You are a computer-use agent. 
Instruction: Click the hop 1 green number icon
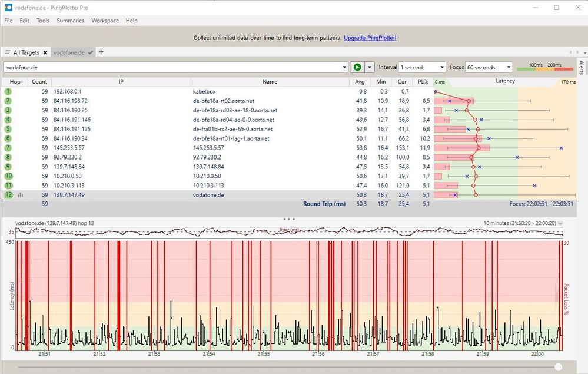(x=8, y=91)
